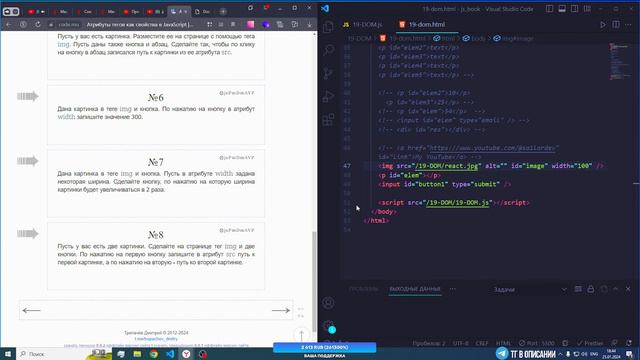Open Yandex Browser from the taskbar

click(x=186, y=354)
